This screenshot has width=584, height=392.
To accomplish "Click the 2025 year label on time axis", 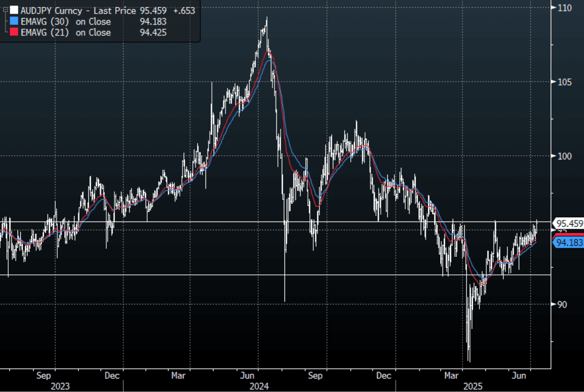I will (473, 386).
